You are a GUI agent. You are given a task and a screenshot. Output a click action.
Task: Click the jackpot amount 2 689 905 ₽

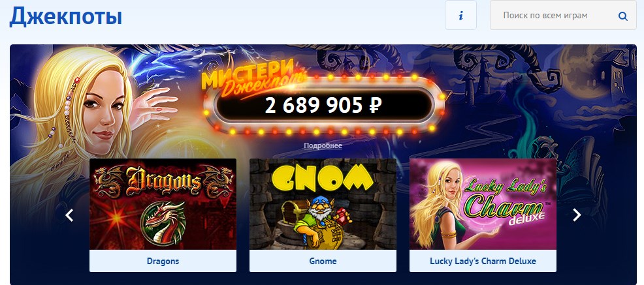point(323,106)
